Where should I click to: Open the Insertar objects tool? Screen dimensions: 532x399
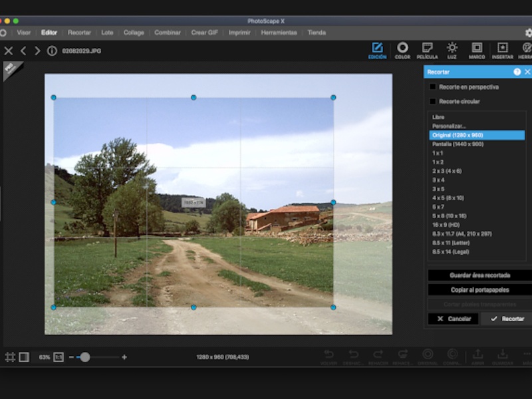pyautogui.click(x=502, y=51)
